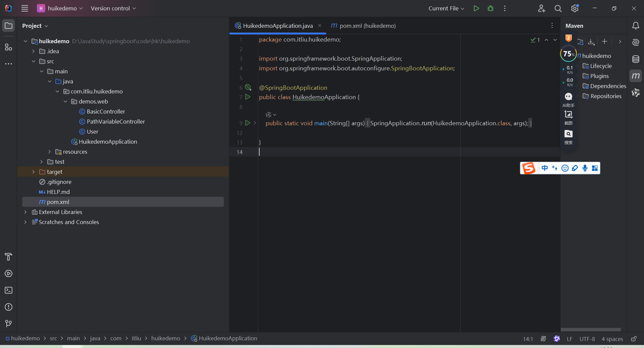Toggle the Maven tool window via the m button
The image size is (644, 348).
tap(636, 75)
